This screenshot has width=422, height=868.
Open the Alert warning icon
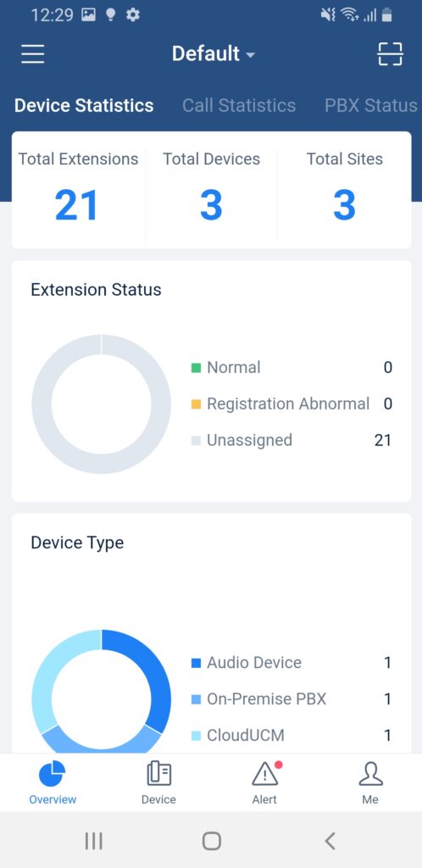[x=265, y=773]
